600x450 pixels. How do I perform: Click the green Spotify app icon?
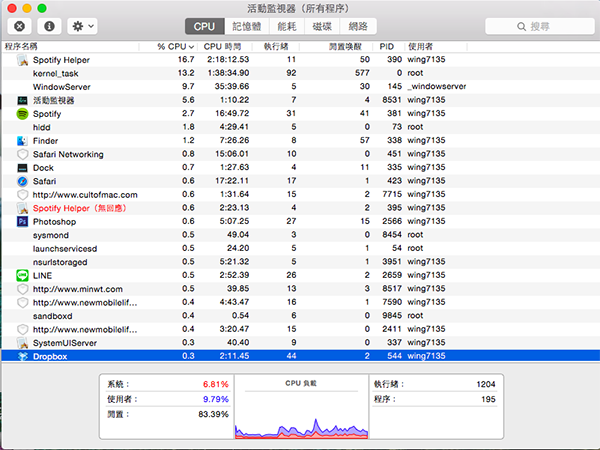23,114
